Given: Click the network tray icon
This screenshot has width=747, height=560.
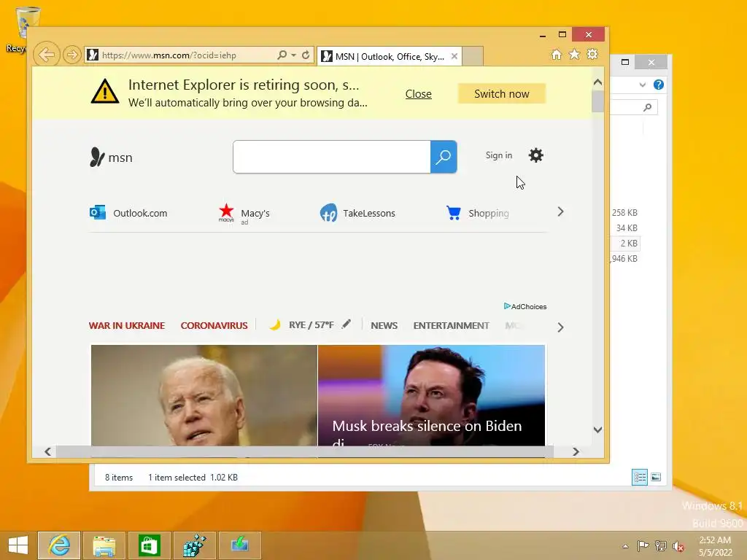Looking at the screenshot, I should click(660, 545).
